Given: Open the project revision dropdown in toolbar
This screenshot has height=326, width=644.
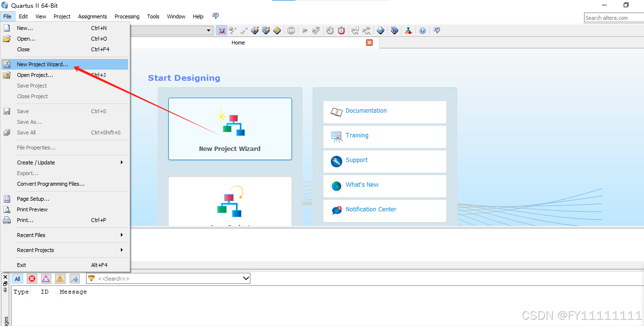Looking at the screenshot, I should (x=209, y=30).
